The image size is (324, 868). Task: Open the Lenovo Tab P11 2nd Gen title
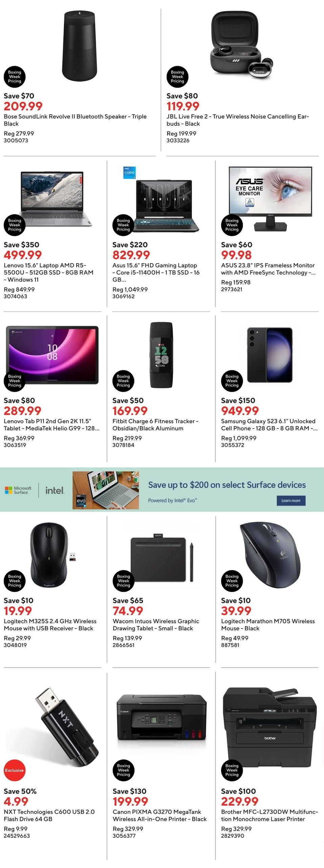[51, 425]
